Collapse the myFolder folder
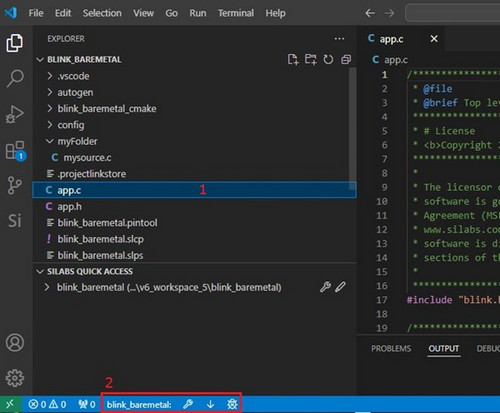The width and height of the screenshot is (500, 413). (x=194, y=141)
